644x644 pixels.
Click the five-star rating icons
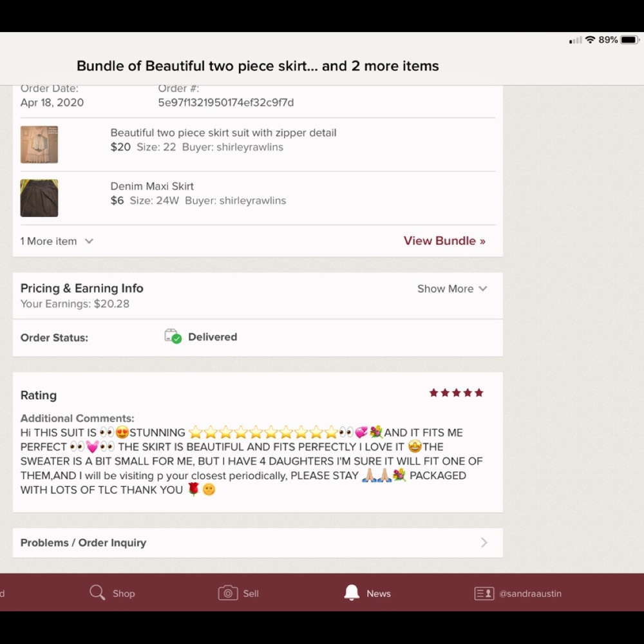coord(457,393)
